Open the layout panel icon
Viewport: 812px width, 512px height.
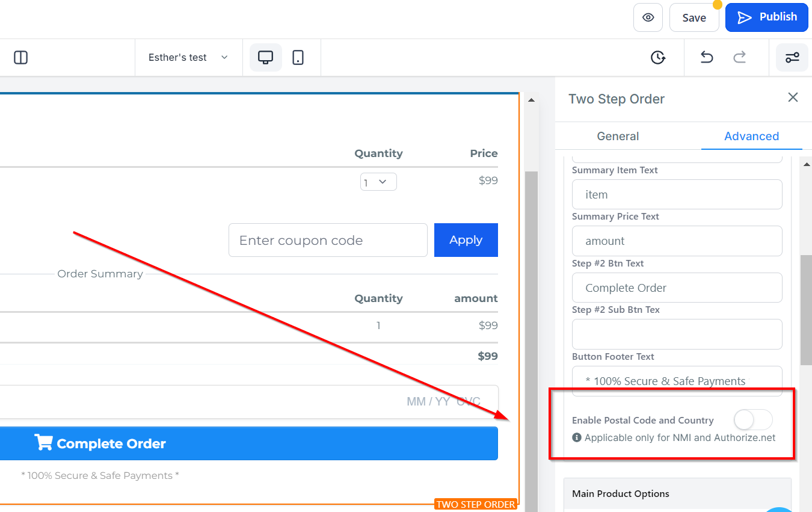coord(21,58)
